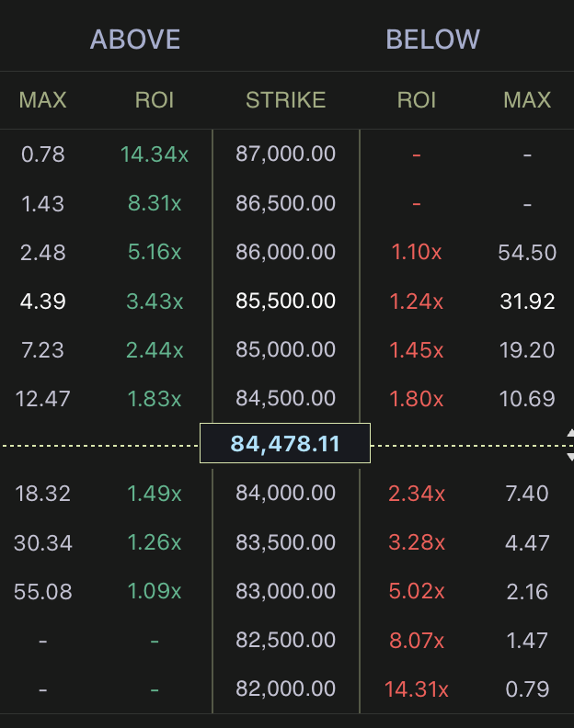Click the 54.50 below MAX value
Image resolution: width=574 pixels, height=728 pixels.
(527, 253)
